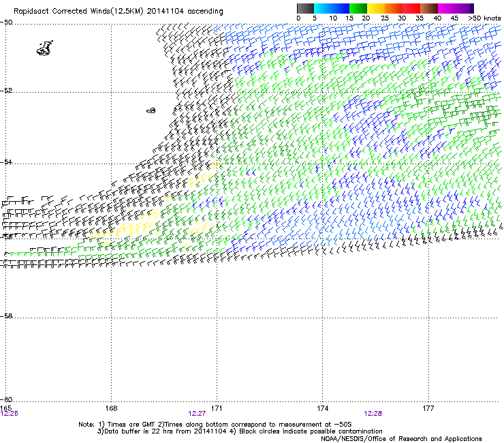Click the date text '20141104 ascending'
504x443 pixels.
point(185,12)
